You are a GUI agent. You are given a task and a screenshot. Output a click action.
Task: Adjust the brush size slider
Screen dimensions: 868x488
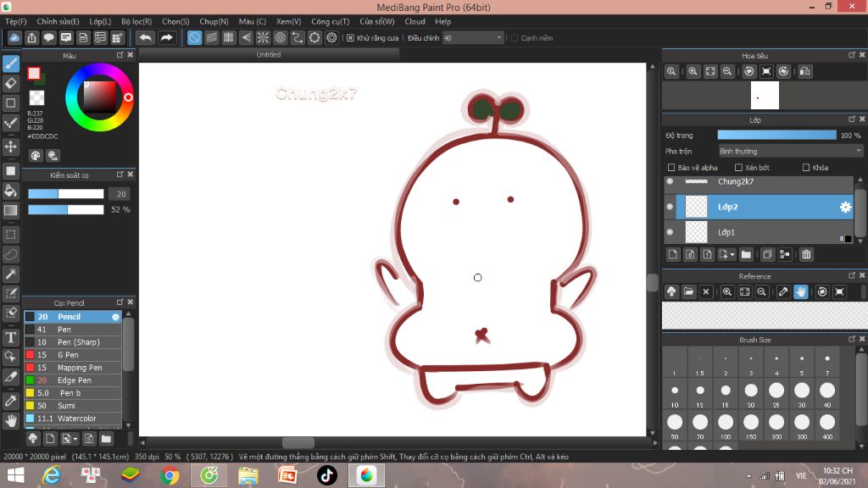(x=66, y=194)
